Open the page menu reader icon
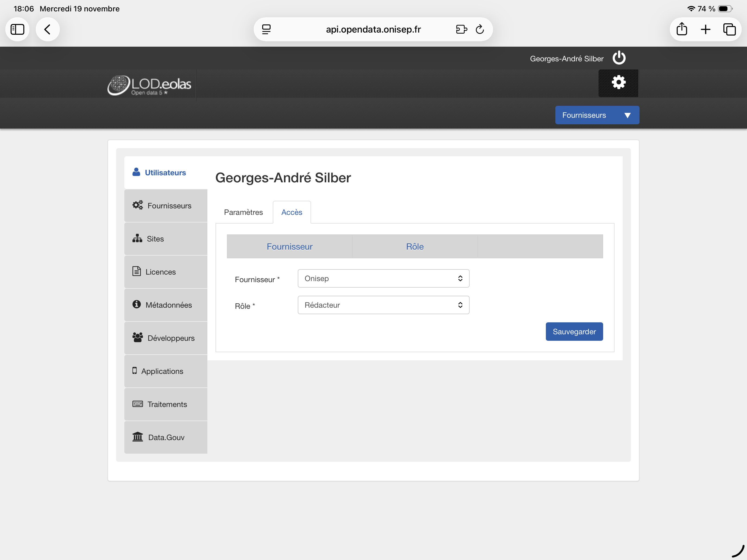 (267, 29)
